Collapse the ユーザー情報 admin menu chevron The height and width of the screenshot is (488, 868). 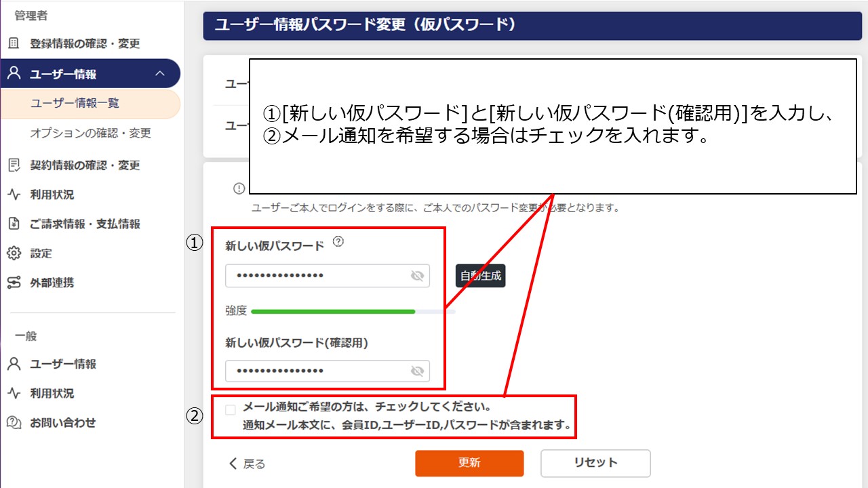[x=160, y=74]
